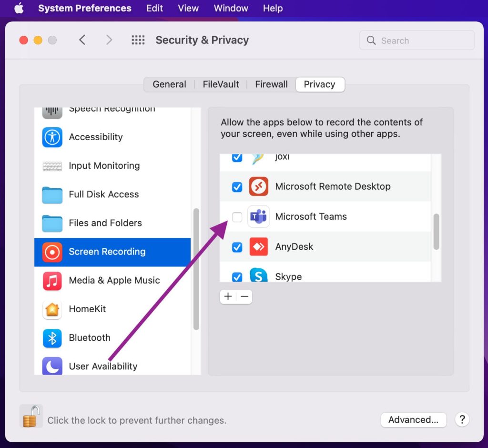Click the Media & Apple Music label
Screen dimensions: 488x448
[114, 280]
